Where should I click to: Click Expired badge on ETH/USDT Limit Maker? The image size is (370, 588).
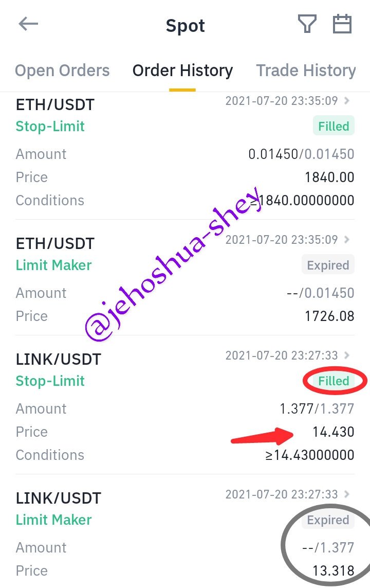328,265
